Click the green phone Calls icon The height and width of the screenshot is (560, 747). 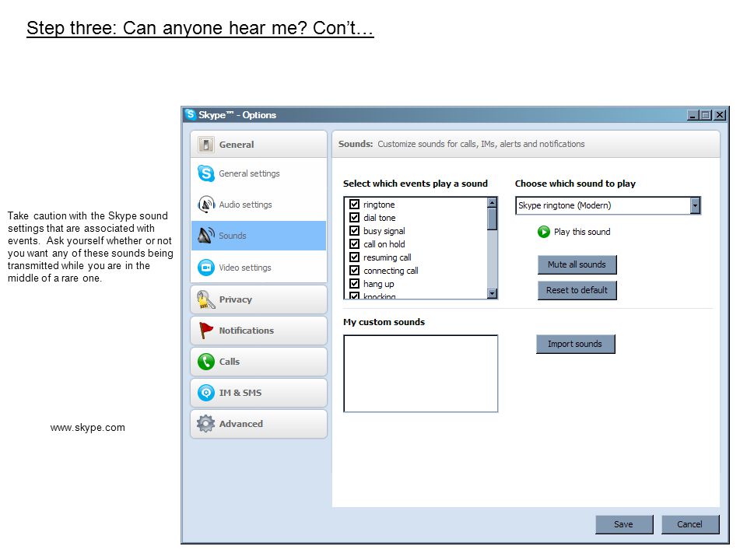tap(205, 362)
